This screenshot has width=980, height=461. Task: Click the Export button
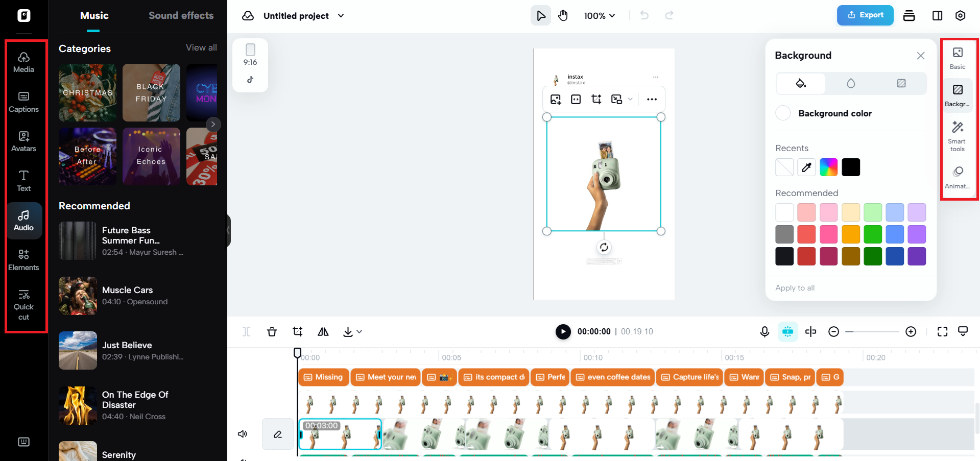865,15
